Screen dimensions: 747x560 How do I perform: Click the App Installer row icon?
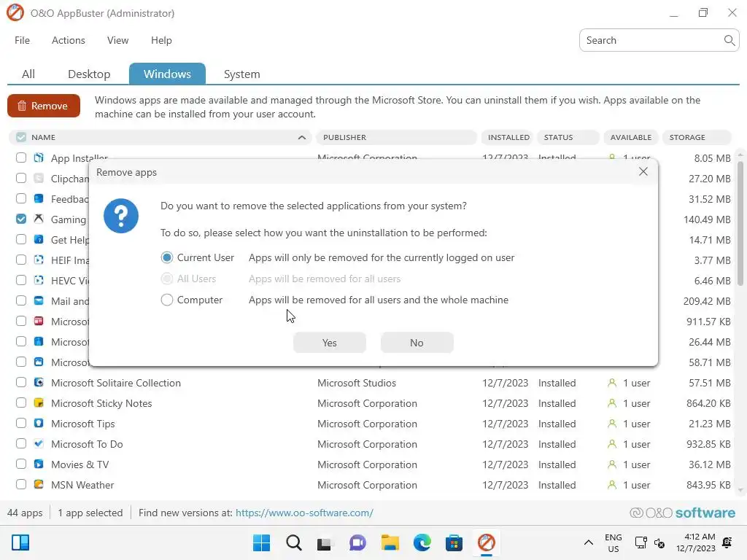click(x=39, y=157)
